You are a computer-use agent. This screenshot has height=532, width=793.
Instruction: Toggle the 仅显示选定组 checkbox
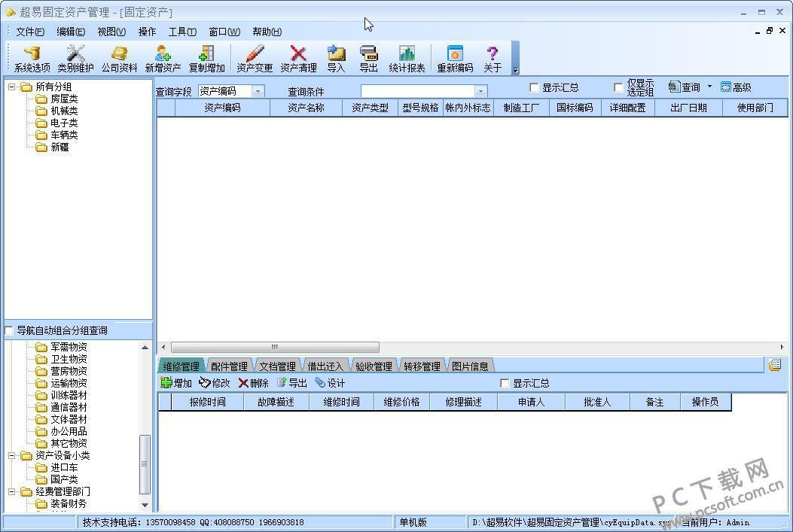point(619,88)
